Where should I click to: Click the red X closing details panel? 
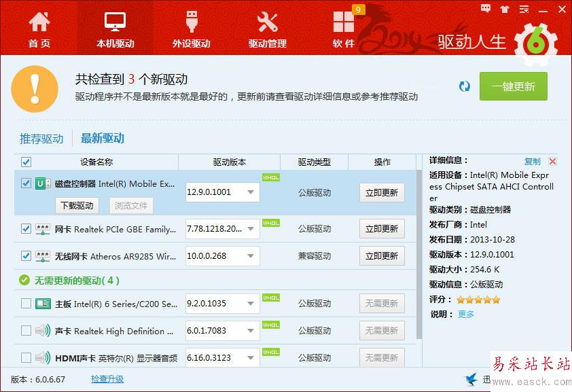[553, 161]
